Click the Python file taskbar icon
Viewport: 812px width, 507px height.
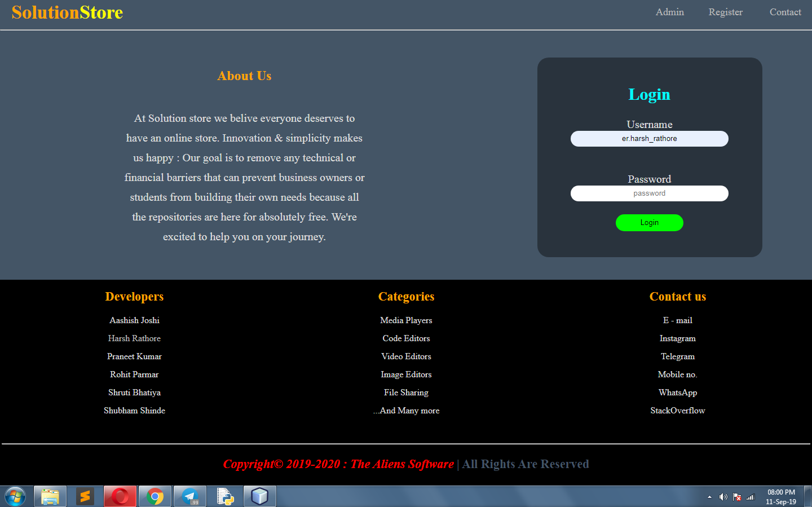(225, 497)
